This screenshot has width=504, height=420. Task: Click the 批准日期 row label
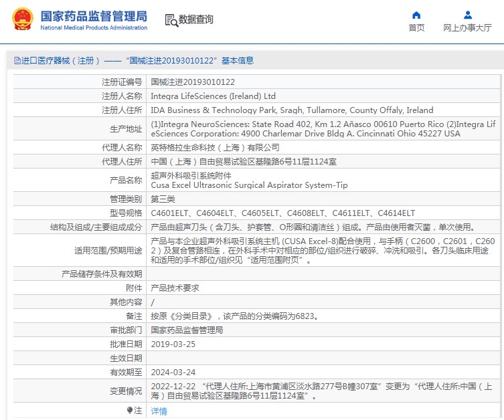click(x=126, y=344)
